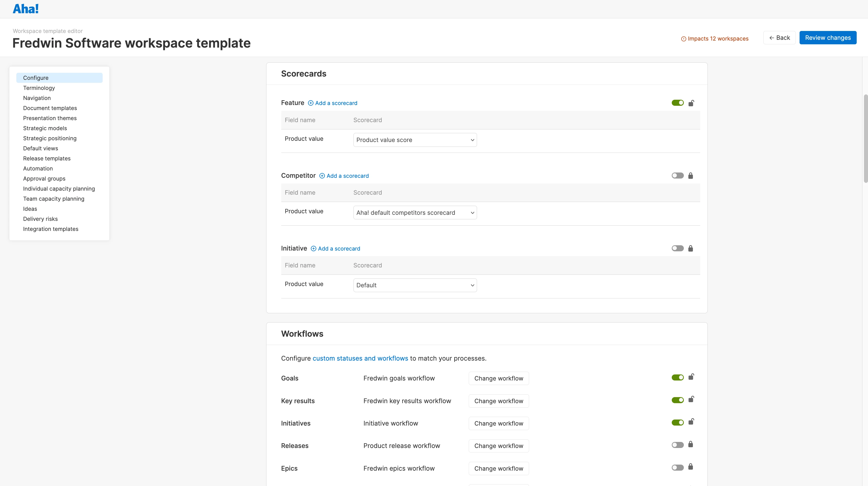The image size is (868, 486).
Task: Open Presentation themes in the sidebar
Action: point(50,118)
